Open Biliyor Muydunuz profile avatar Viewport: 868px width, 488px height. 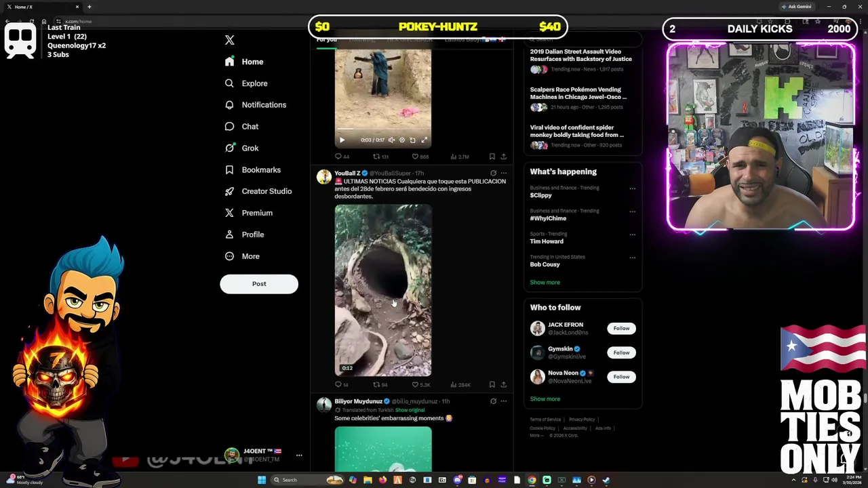pos(324,405)
